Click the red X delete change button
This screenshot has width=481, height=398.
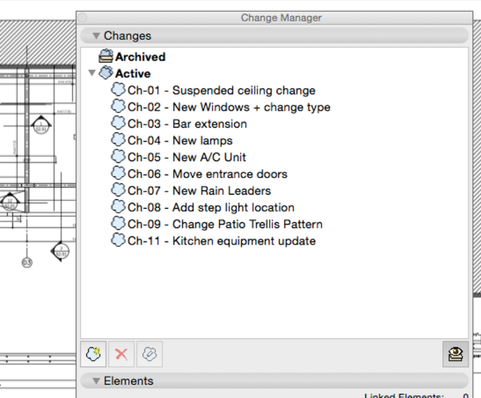click(121, 354)
